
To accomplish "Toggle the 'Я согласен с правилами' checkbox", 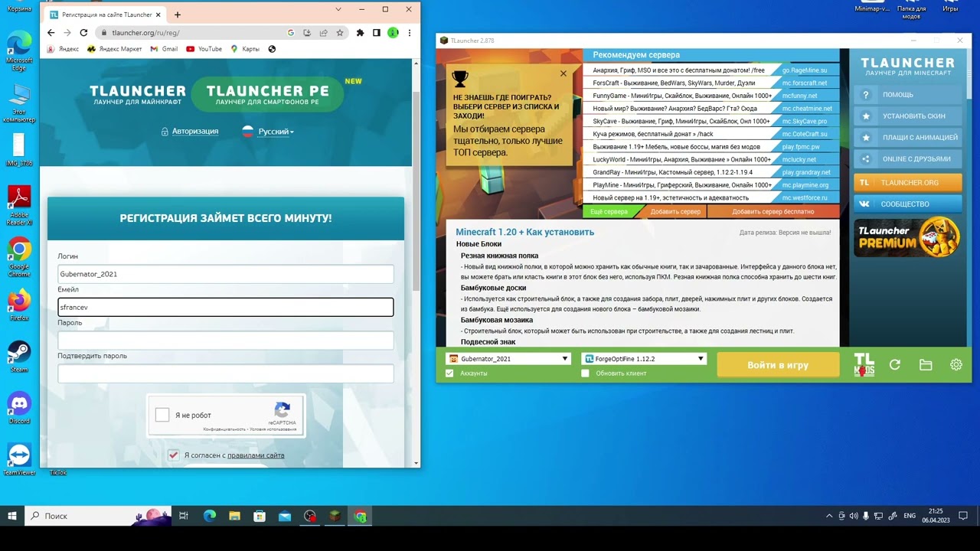I will (x=173, y=455).
